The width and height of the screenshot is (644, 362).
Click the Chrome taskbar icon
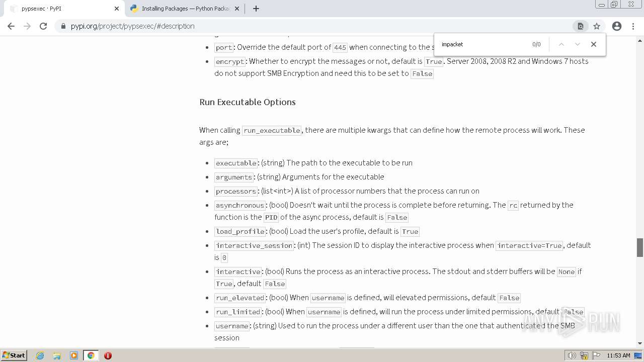point(91,355)
